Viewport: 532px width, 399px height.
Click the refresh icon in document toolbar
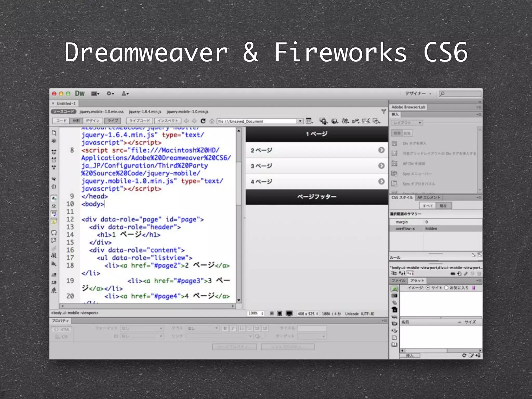[x=203, y=121]
